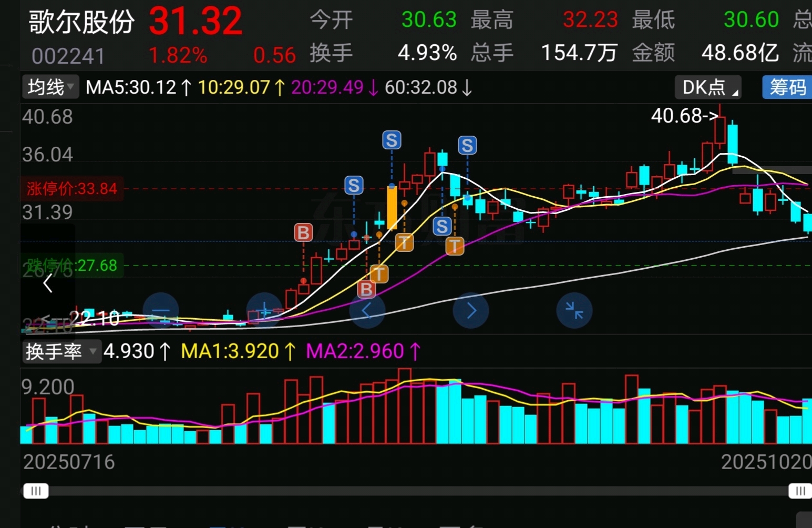Tap the rightmost blue S sell marker
812x528 pixels.
(x=467, y=145)
